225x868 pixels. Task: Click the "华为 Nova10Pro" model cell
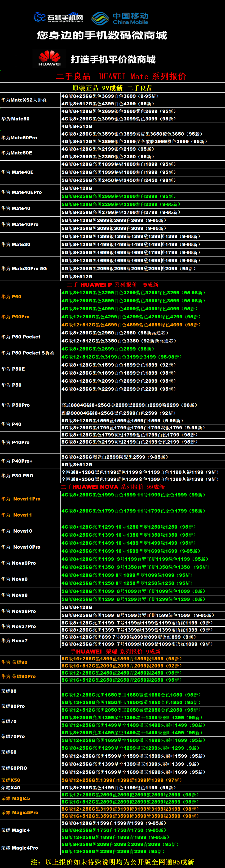pos(30,547)
